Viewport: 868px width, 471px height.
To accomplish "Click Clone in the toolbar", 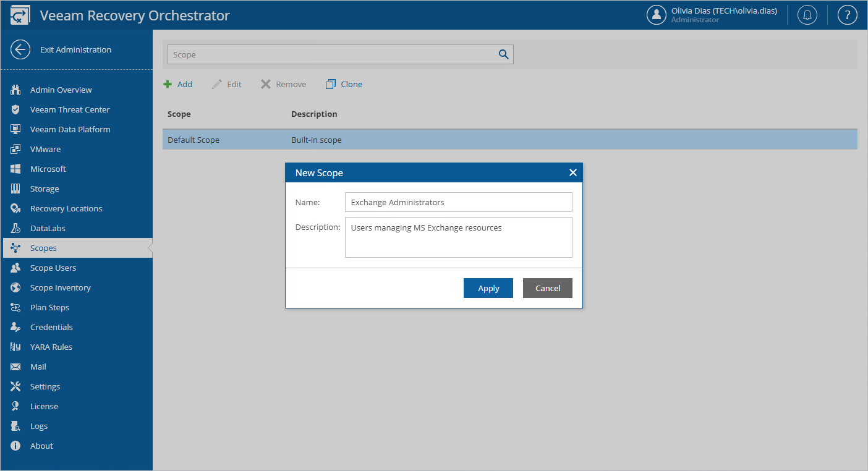I will pyautogui.click(x=344, y=84).
